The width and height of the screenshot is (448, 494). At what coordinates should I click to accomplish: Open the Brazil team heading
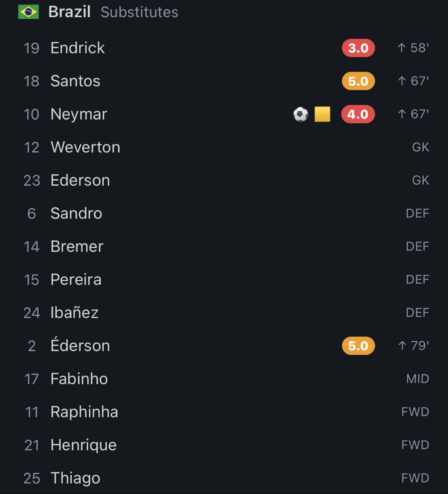[x=69, y=12]
